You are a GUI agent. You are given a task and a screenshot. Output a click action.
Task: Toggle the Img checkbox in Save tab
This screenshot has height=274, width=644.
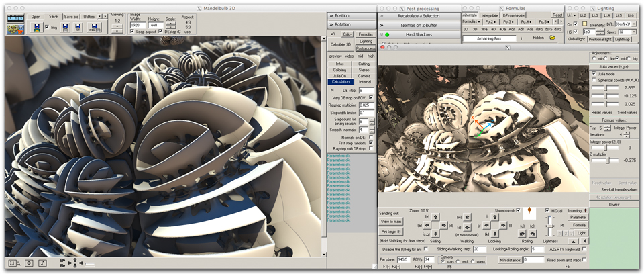[x=47, y=27]
